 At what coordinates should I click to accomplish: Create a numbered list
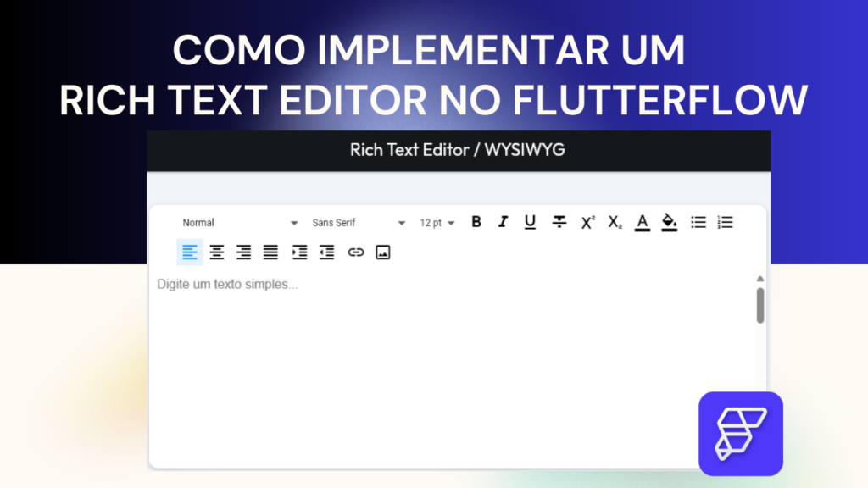(725, 222)
